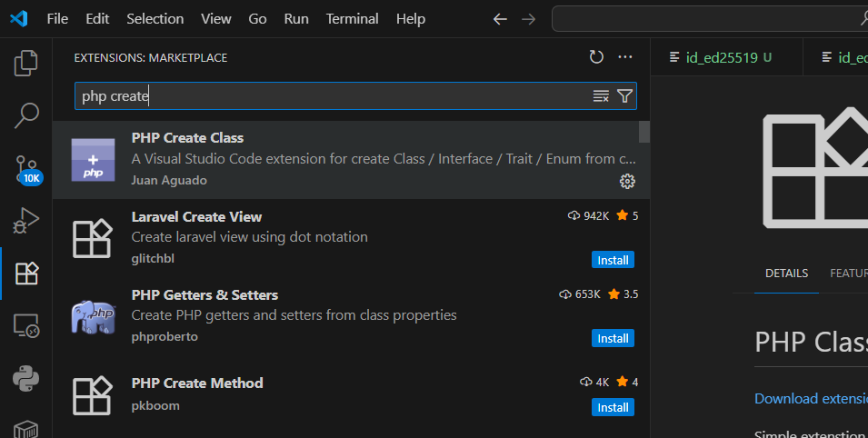This screenshot has height=438, width=868.
Task: Click the PHP Create Method extension icon
Action: tap(93, 395)
